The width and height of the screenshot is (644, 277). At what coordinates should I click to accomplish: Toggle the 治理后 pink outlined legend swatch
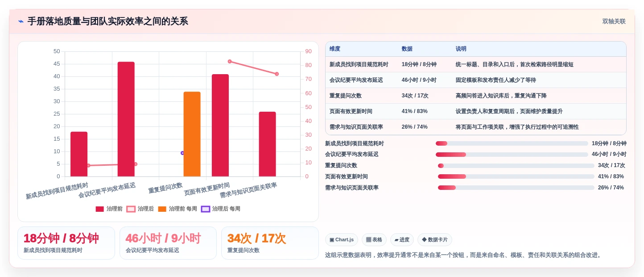coord(131,209)
